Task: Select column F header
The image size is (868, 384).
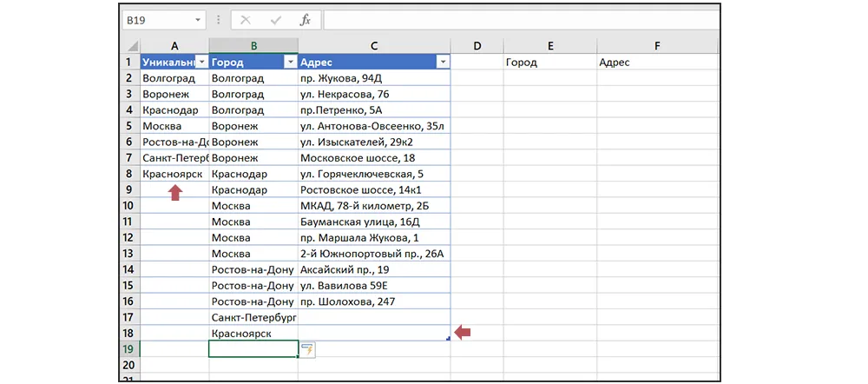Action: [657, 45]
